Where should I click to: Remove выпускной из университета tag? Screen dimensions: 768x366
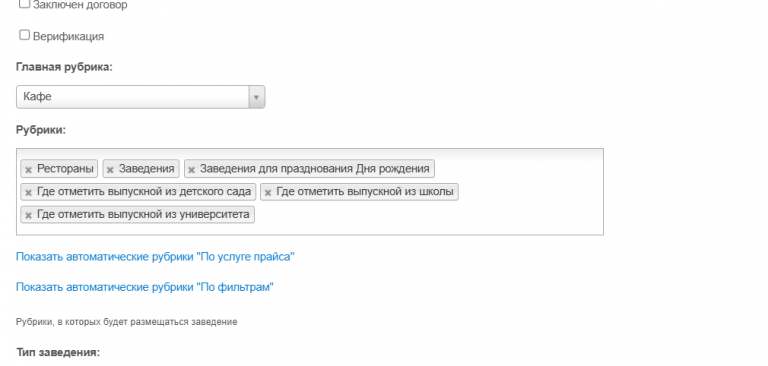28,215
